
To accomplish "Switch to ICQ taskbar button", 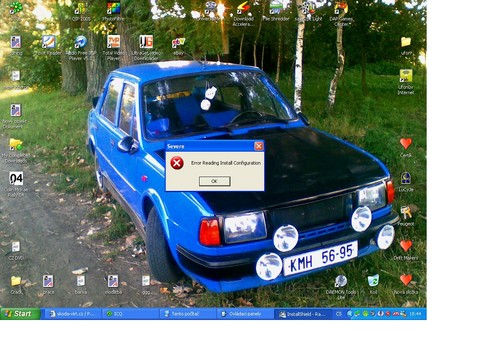I will (x=131, y=314).
